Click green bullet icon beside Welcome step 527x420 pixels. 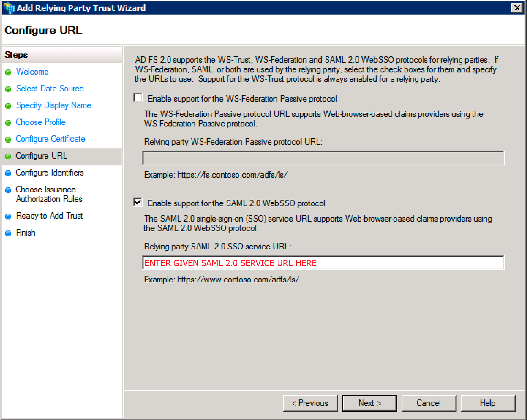[8, 72]
